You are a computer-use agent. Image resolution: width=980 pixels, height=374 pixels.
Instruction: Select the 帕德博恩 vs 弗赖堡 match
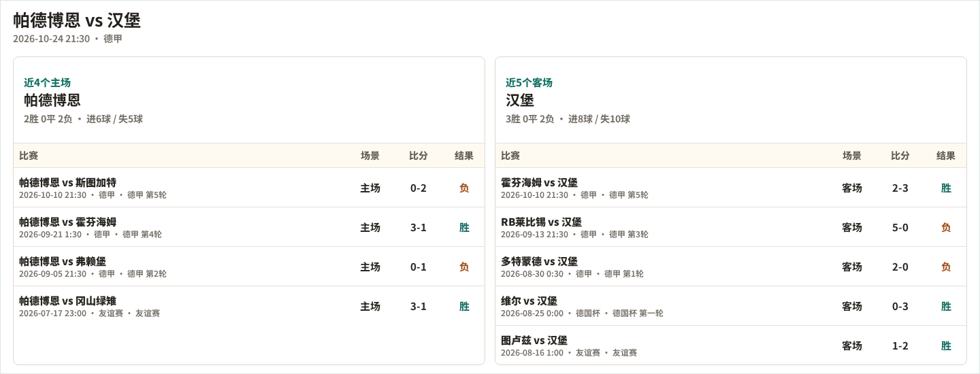pos(249,267)
